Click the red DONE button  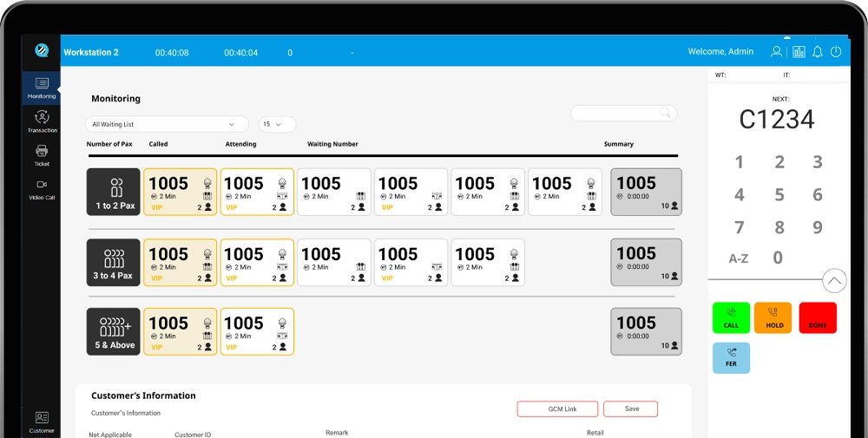[x=818, y=318]
